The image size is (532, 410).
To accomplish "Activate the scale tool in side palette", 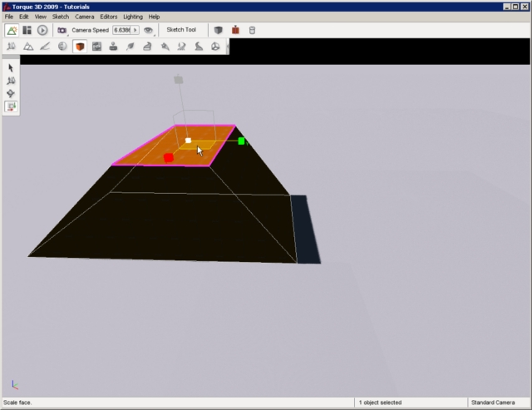I will [11, 106].
